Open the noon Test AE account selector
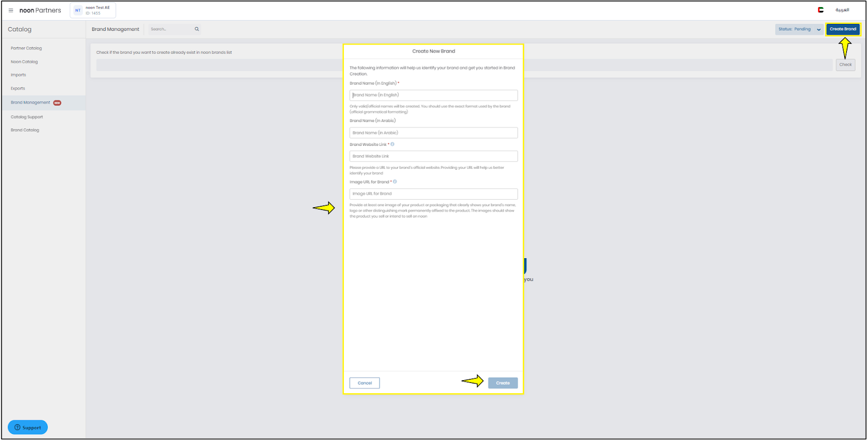868x441 pixels. pos(93,10)
